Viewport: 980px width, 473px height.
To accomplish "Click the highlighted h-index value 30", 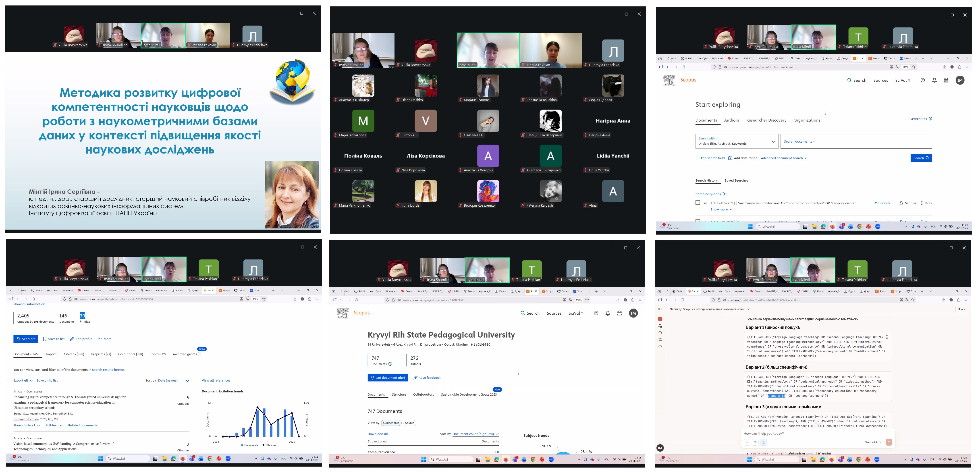I will (83, 316).
